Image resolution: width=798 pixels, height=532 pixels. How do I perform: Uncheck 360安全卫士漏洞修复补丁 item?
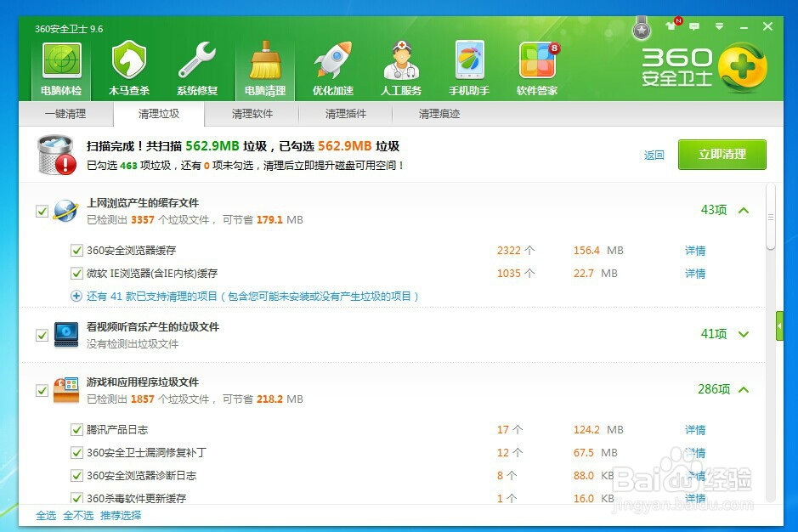(76, 452)
